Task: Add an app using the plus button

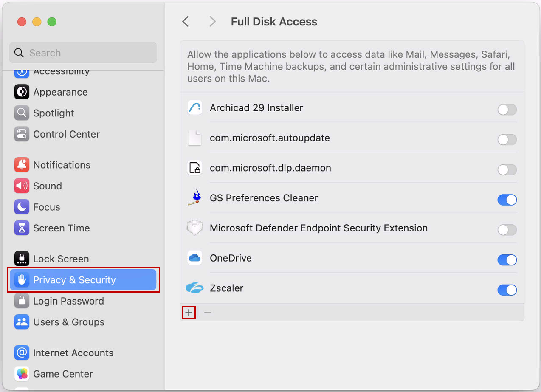Action: point(189,312)
